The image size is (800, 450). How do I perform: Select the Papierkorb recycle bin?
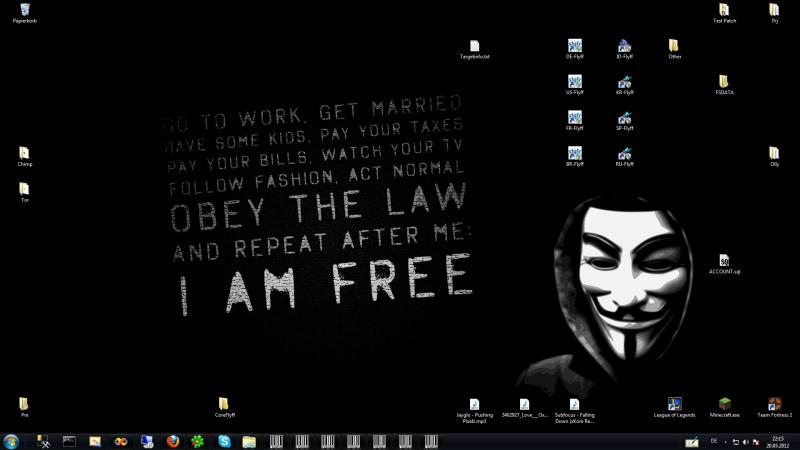click(x=24, y=11)
